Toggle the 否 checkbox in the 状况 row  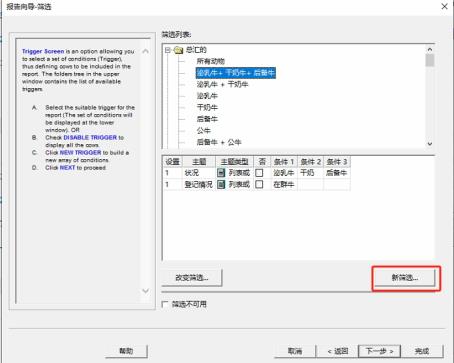259,173
